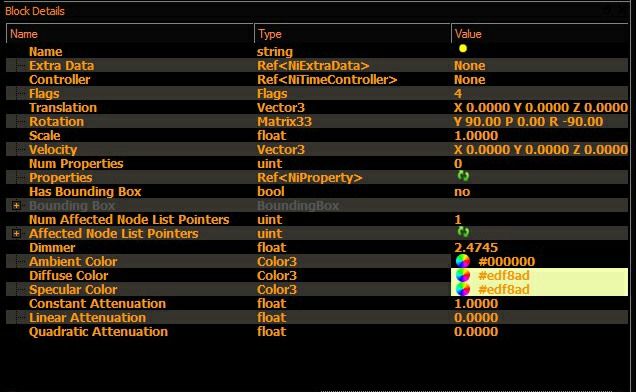Select the Quadratic Attenuation row name
This screenshot has height=392, width=636.
click(x=98, y=332)
